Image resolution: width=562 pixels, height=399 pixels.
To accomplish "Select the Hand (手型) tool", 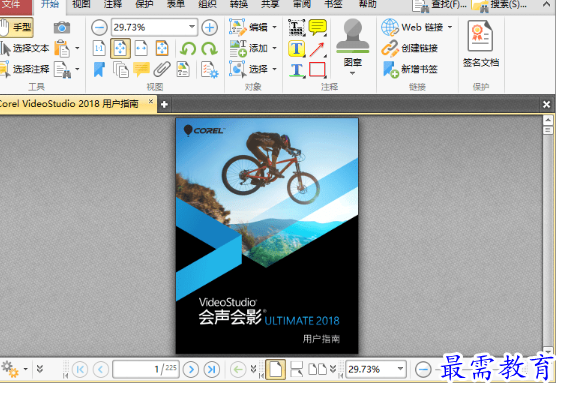I will coord(16,28).
